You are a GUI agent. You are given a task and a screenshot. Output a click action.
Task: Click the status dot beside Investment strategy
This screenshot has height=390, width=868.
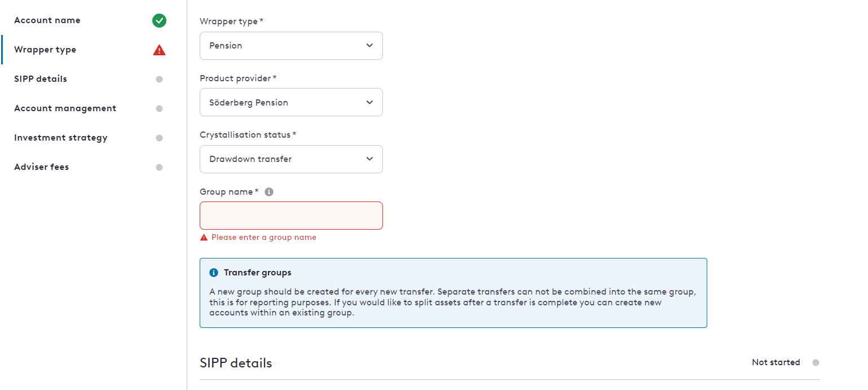(159, 138)
